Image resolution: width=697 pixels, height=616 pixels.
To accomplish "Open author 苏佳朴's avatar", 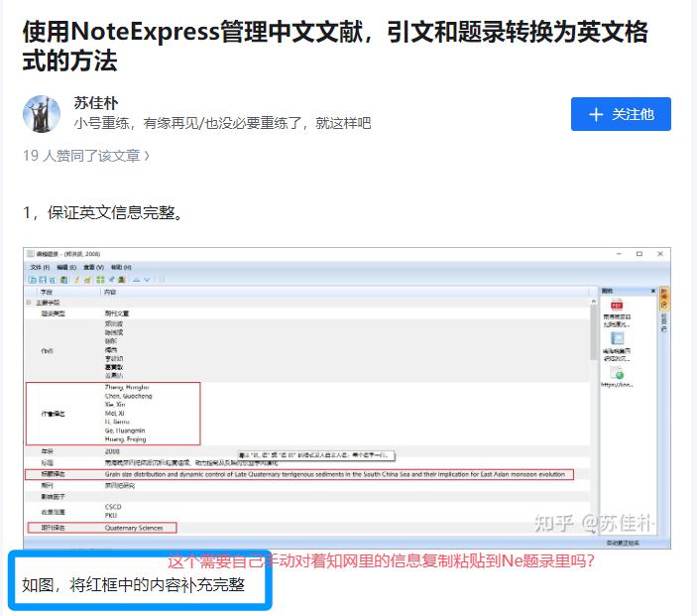I will tap(42, 114).
